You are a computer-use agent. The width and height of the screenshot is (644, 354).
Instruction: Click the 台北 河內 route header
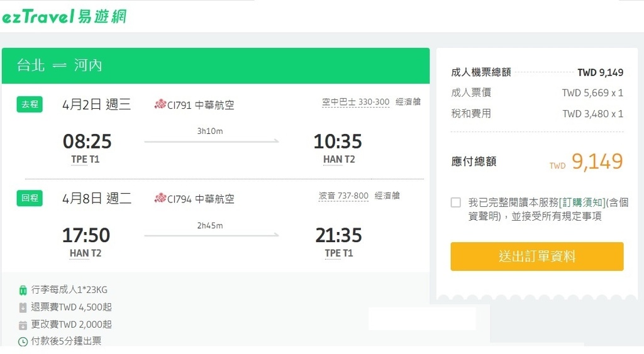[x=60, y=65]
